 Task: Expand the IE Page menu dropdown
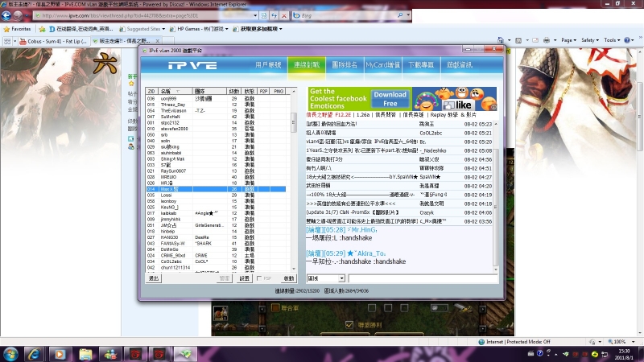click(569, 40)
